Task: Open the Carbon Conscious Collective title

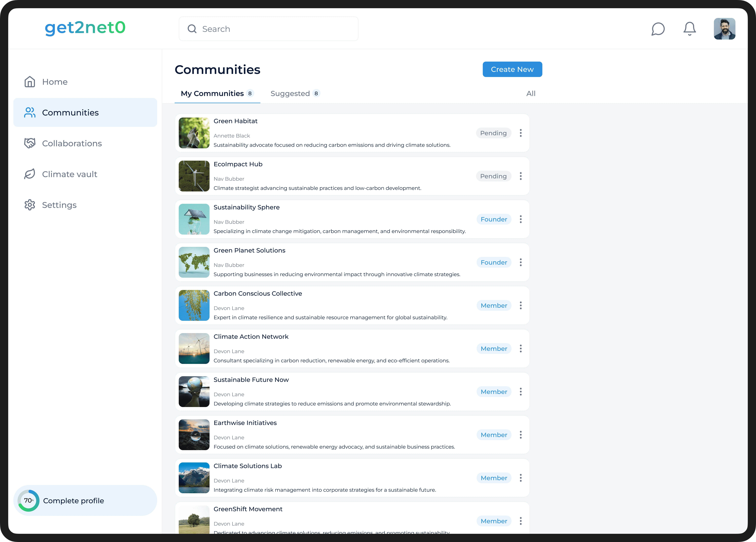Action: 258,293
